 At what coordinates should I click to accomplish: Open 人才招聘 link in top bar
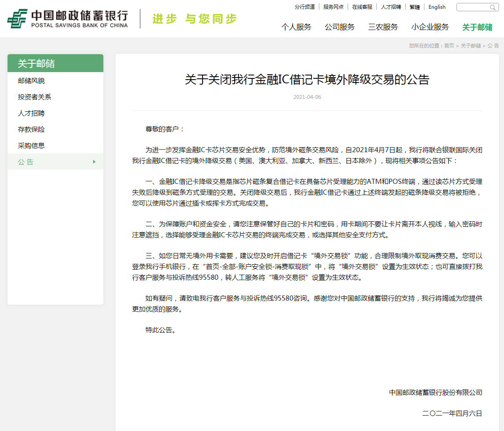391,7
